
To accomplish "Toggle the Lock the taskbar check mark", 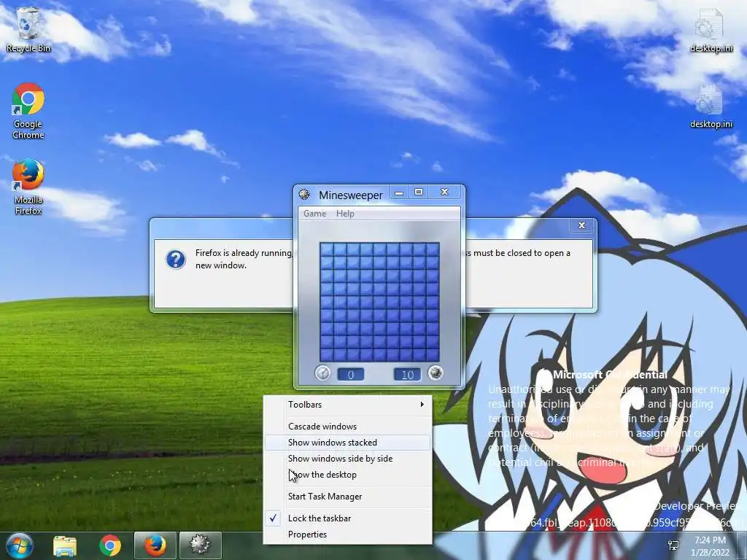I will pos(274,518).
